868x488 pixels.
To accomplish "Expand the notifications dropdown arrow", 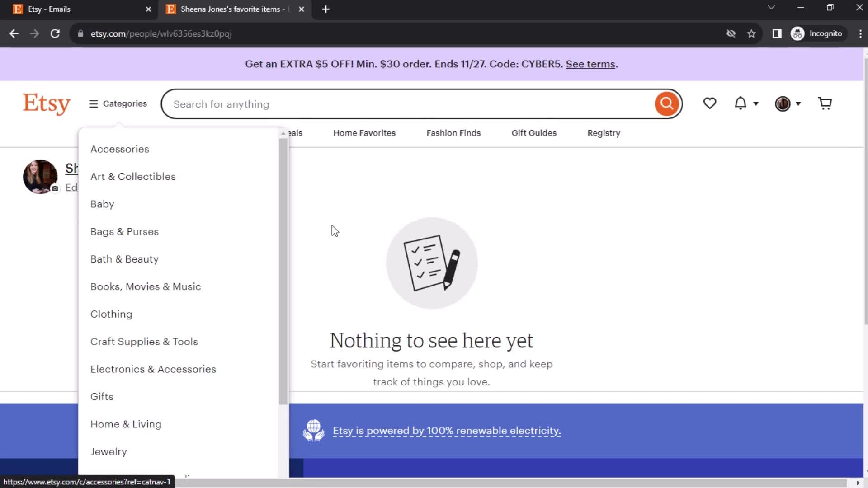I will [x=754, y=103].
